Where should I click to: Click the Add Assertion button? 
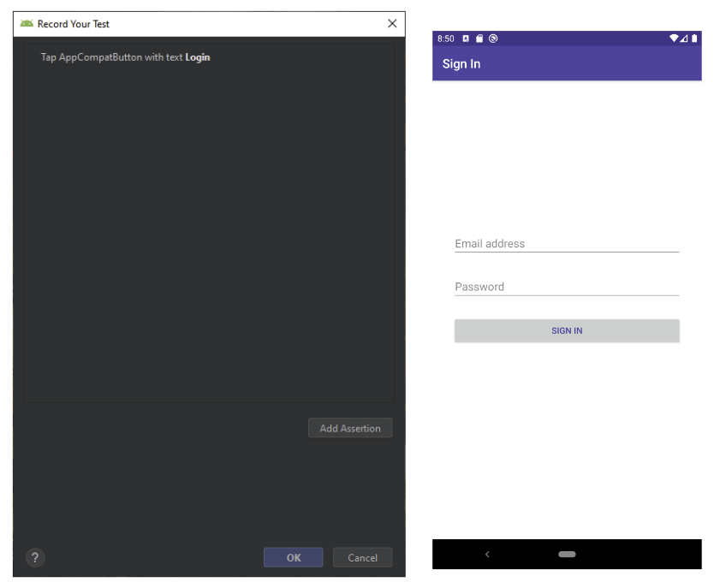[x=349, y=428]
